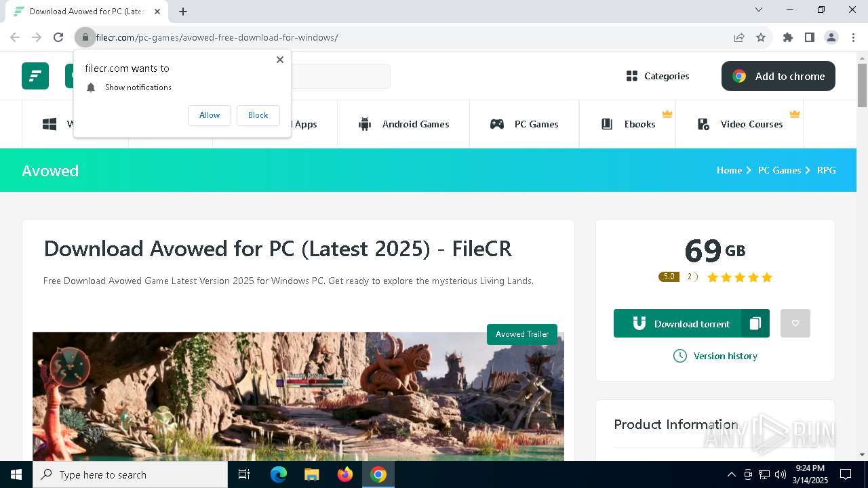The image size is (868, 488).
Task: View site information lock icon
Action: (85, 37)
